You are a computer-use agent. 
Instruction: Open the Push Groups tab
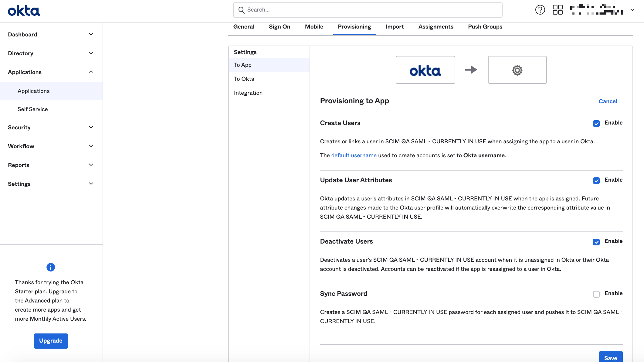[485, 27]
